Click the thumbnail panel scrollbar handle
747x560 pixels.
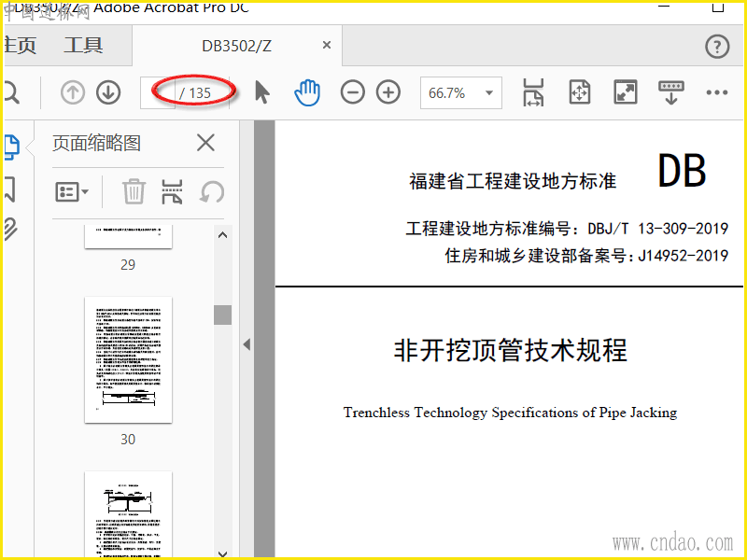click(x=222, y=315)
